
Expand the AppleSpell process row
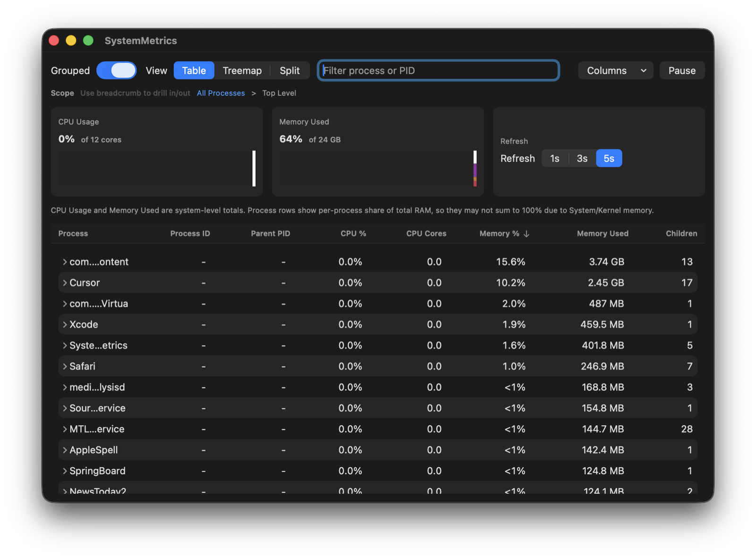pyautogui.click(x=65, y=450)
